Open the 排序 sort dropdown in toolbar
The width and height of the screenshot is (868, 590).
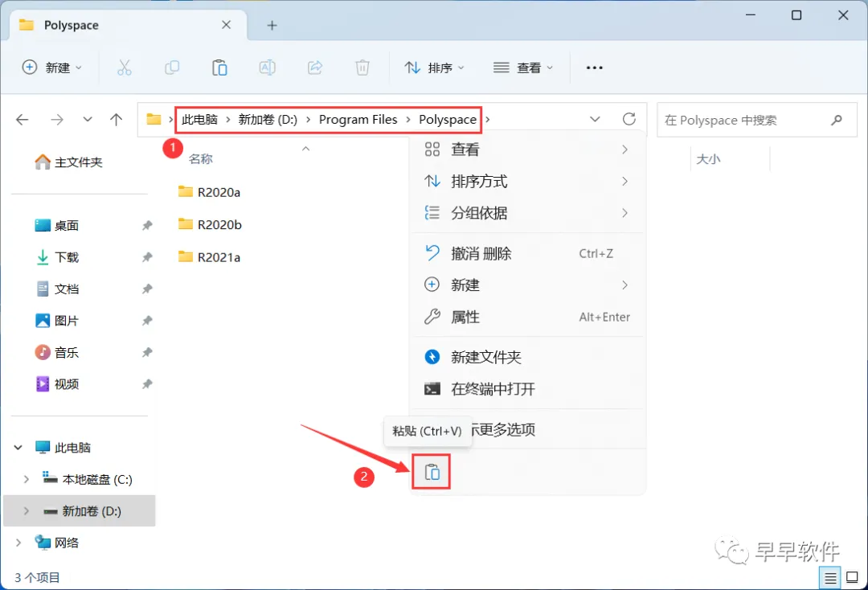[435, 68]
